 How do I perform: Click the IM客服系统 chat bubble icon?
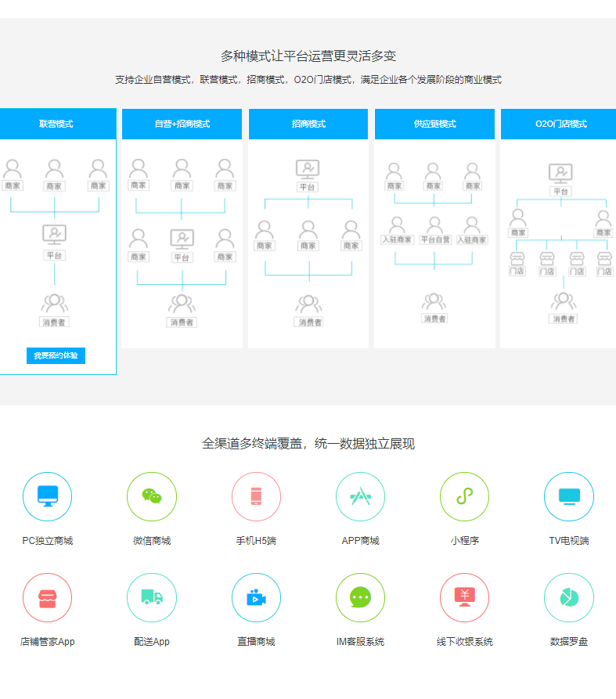360,598
